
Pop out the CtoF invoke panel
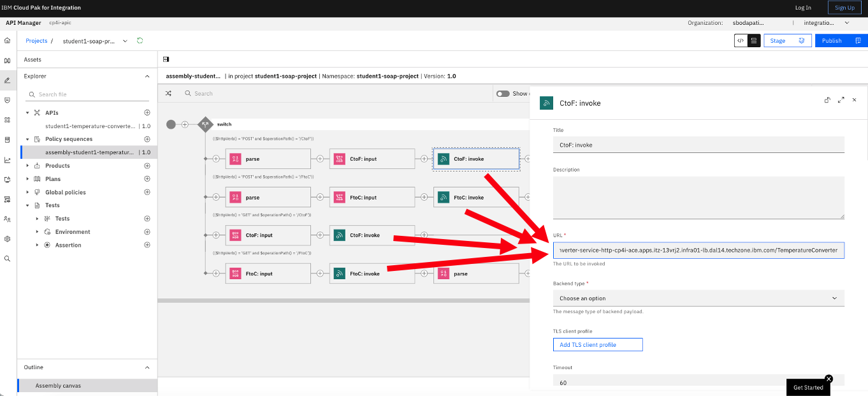coord(827,100)
